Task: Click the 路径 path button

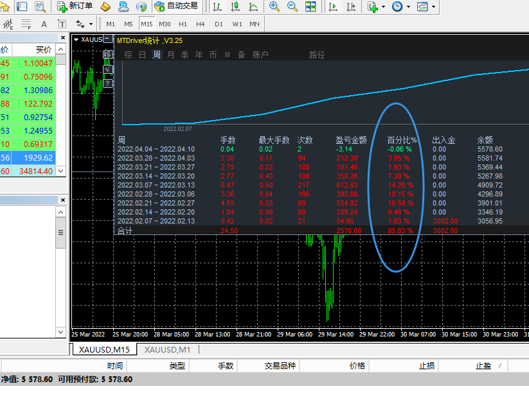Action: (x=317, y=55)
